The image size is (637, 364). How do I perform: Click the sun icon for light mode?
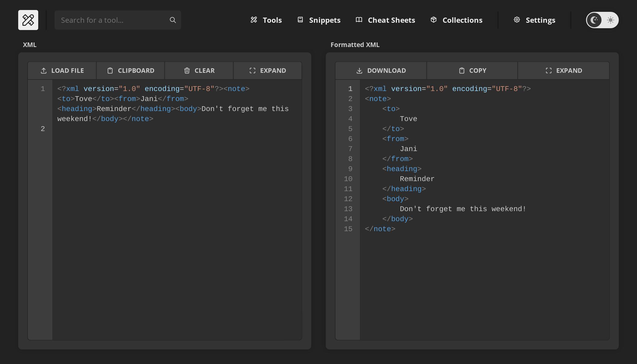pos(610,20)
